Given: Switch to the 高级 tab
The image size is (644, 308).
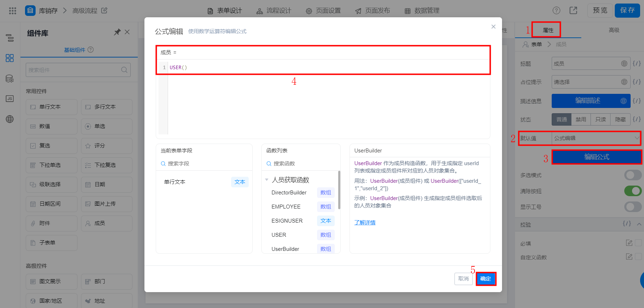Looking at the screenshot, I should pos(614,30).
